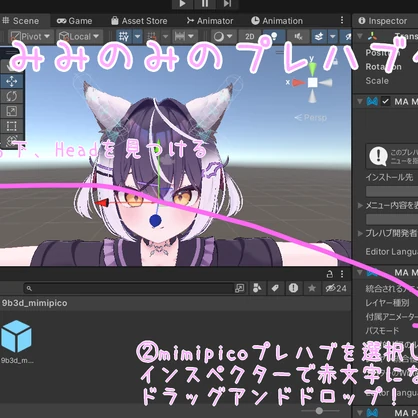Click the Pause button in the top bar
Image resolution: width=418 pixels, height=418 pixels.
point(205,4)
